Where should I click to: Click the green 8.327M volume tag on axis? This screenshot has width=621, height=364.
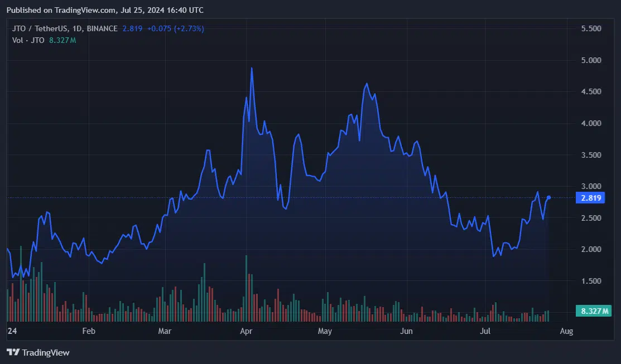click(595, 311)
